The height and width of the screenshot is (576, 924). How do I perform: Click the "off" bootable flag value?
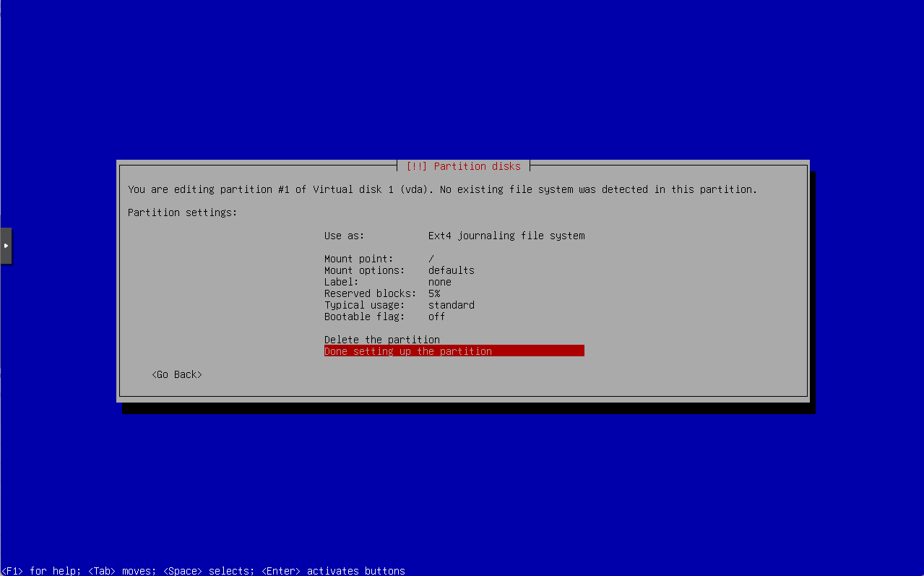click(x=436, y=316)
